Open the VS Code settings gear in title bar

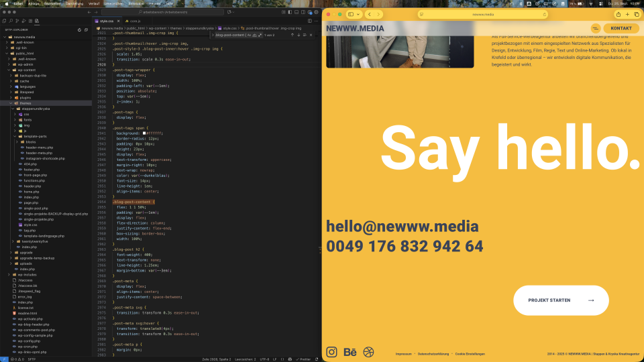tap(316, 12)
